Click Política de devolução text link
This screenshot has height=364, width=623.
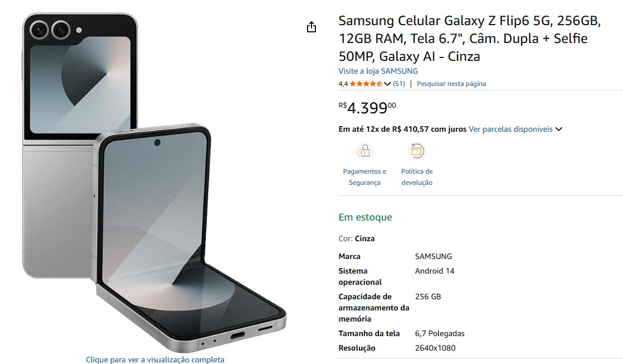click(417, 177)
